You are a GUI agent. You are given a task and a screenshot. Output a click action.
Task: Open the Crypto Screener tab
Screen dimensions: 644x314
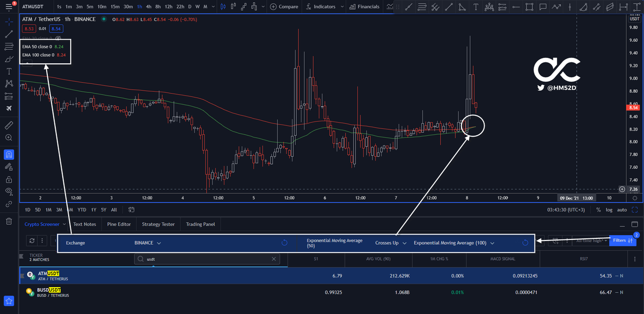[42, 224]
